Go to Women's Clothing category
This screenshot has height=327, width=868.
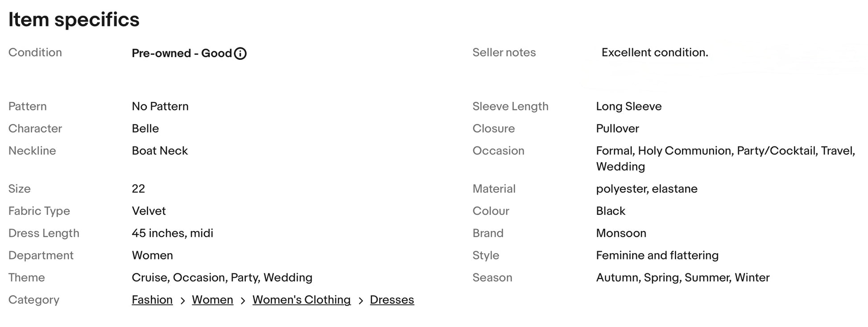click(302, 300)
